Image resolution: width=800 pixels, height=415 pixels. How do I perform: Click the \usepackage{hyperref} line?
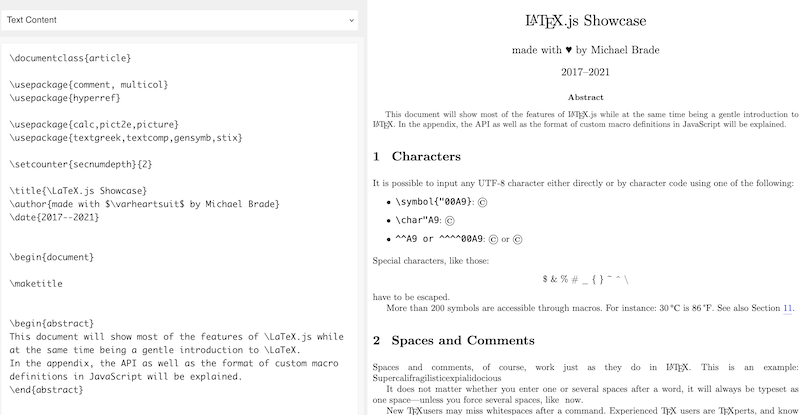click(65, 98)
